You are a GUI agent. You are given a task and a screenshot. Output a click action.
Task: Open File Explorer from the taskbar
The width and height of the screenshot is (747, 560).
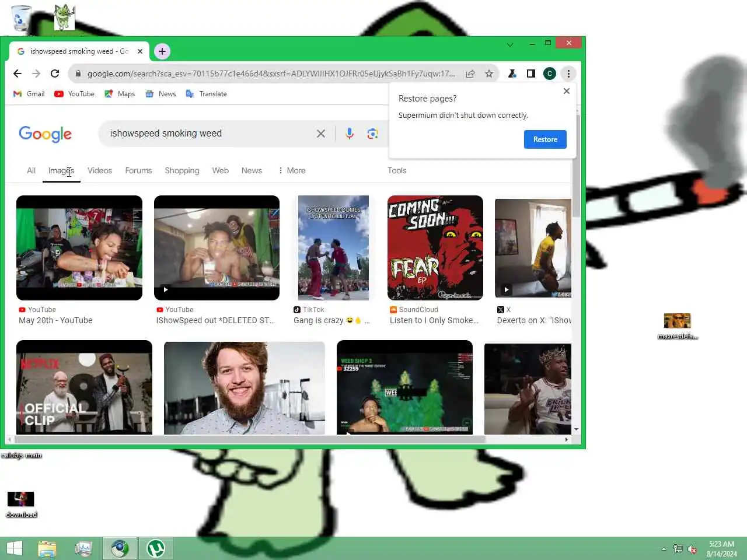(47, 548)
